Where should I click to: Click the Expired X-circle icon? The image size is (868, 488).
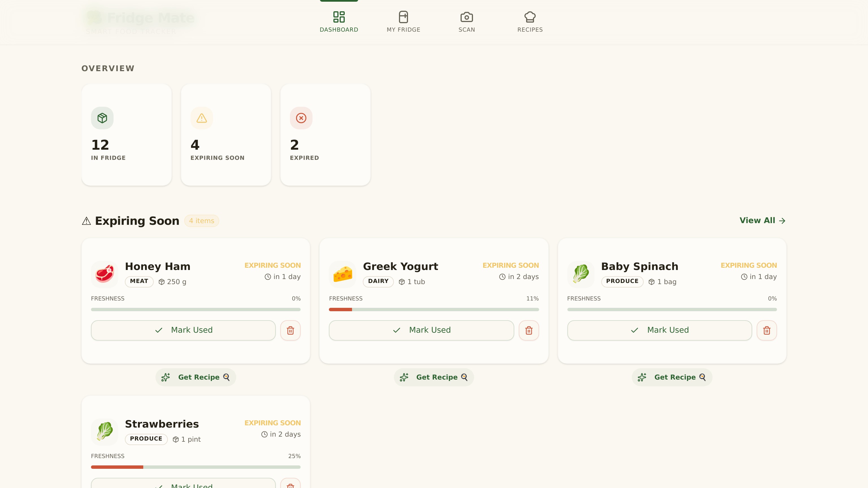point(301,118)
